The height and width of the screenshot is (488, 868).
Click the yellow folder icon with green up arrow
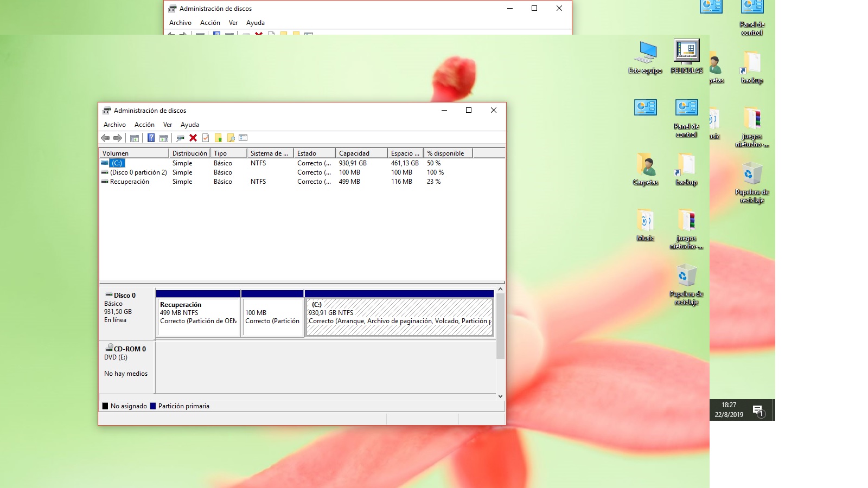pyautogui.click(x=219, y=138)
